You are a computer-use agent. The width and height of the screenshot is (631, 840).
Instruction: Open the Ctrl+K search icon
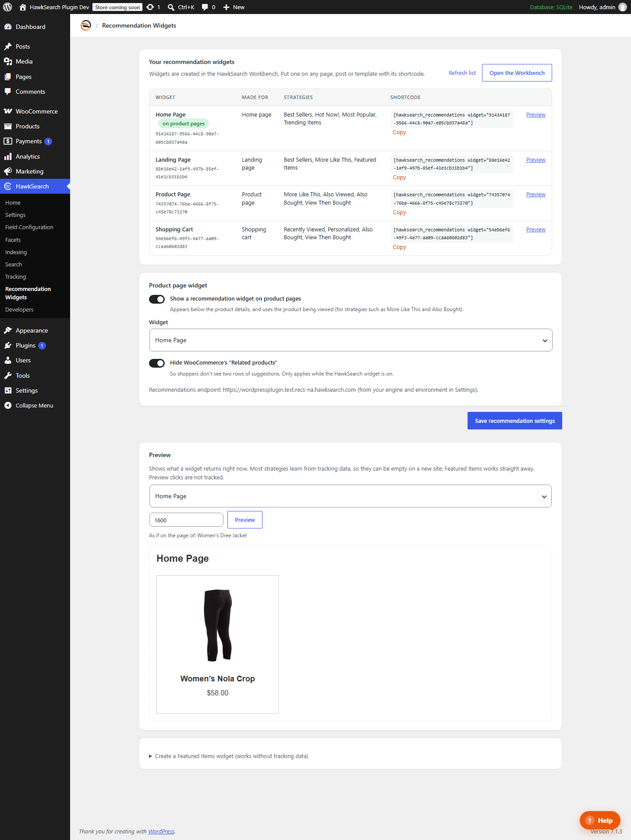[171, 7]
